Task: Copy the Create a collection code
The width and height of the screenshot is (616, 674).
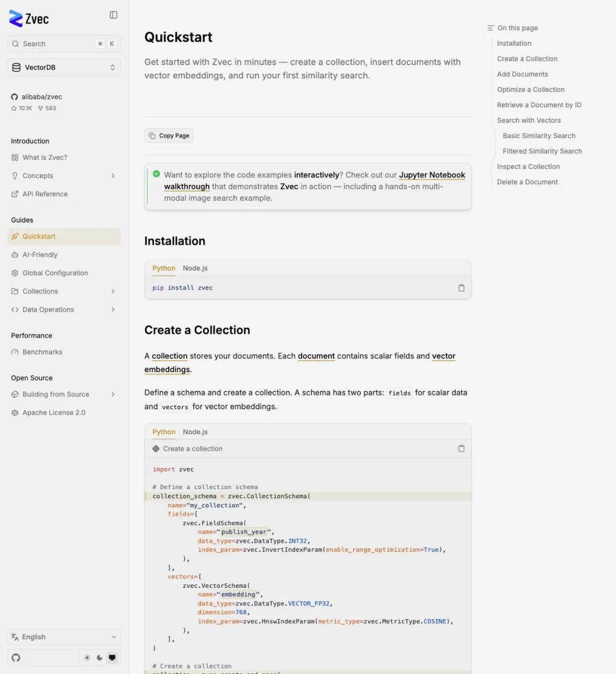Action: (461, 449)
